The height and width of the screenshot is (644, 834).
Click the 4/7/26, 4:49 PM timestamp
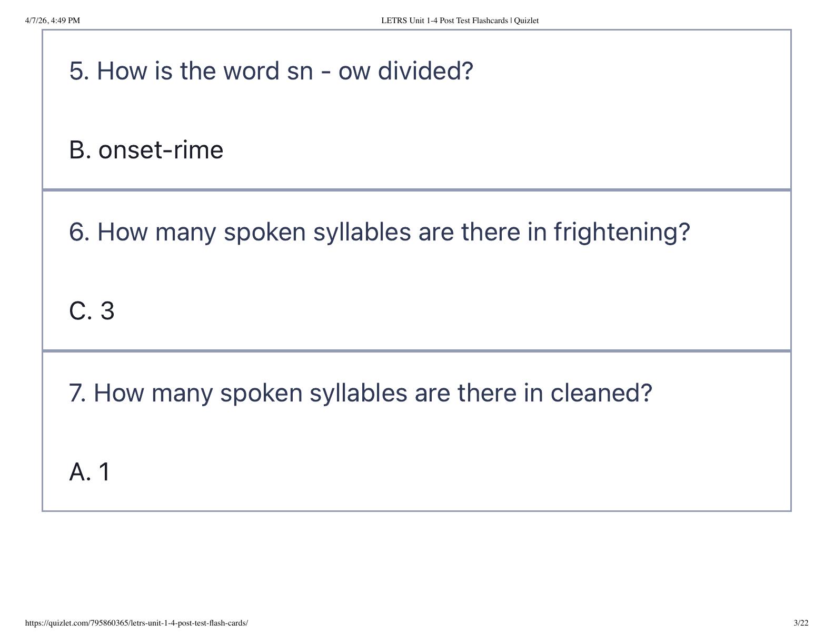53,21
